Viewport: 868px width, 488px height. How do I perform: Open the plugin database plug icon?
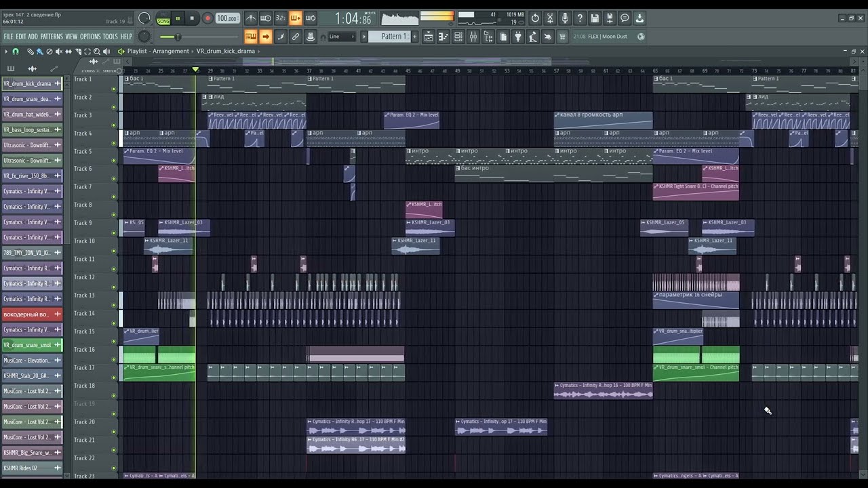click(x=518, y=37)
